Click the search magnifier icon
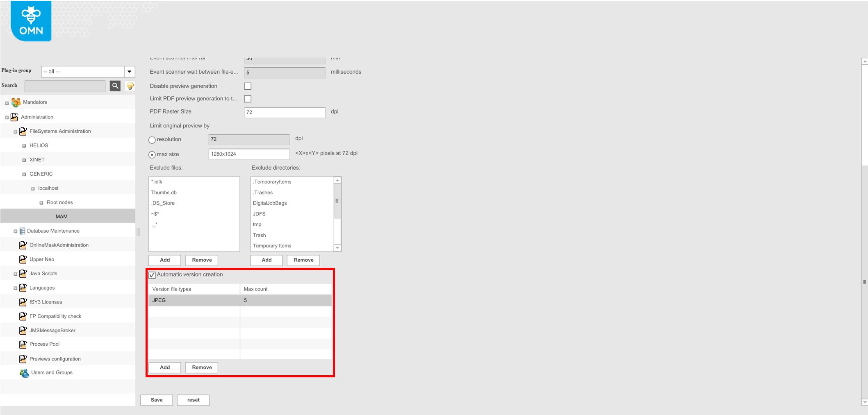Image resolution: width=868 pixels, height=415 pixels. coord(115,86)
